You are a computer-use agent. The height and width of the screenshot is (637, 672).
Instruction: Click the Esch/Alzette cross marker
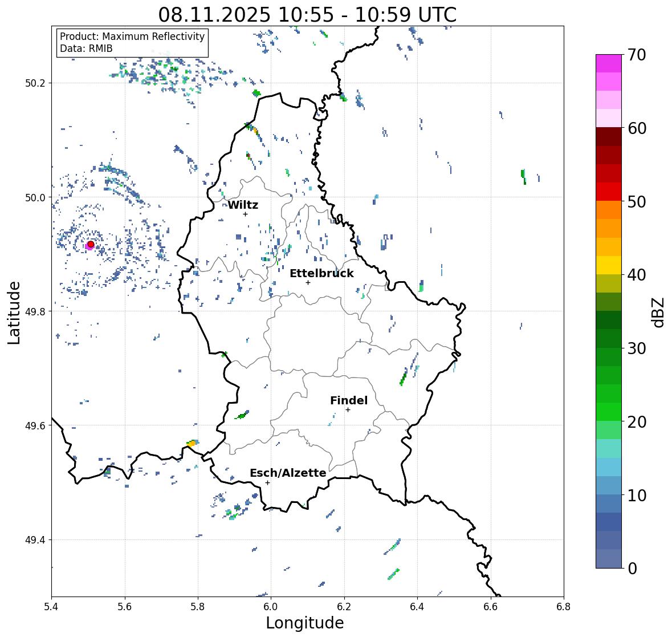267,482
